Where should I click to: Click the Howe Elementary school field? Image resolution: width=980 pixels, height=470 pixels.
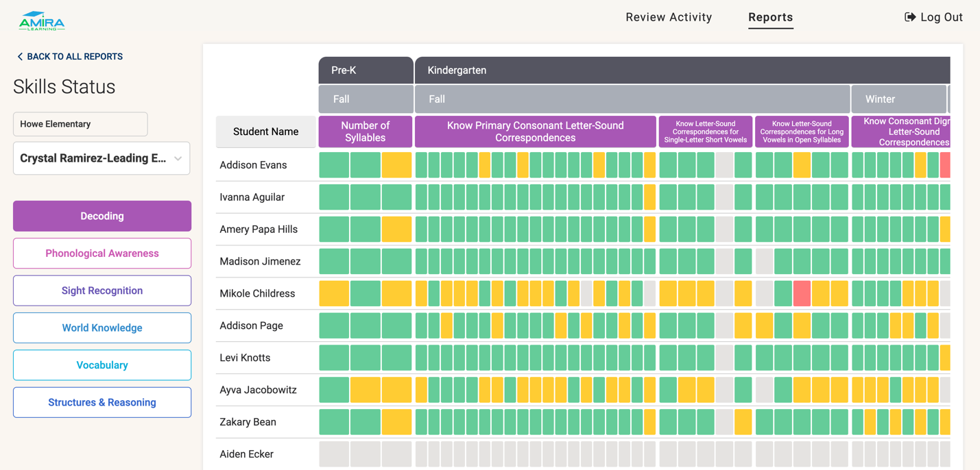click(80, 124)
